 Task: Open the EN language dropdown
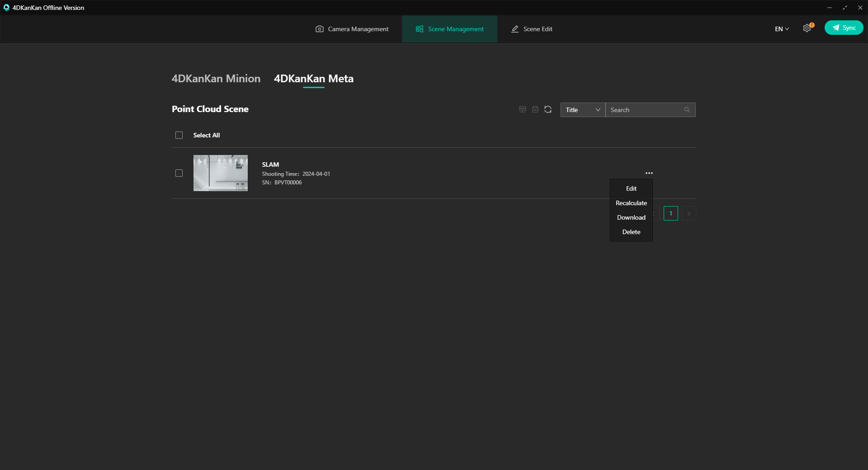782,29
